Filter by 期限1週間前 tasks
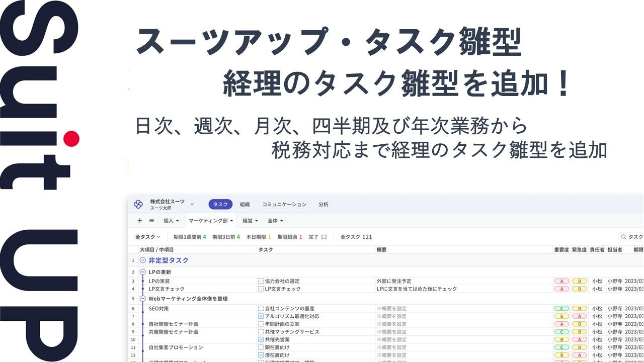Viewport: 644px width, 362px height. [x=190, y=237]
